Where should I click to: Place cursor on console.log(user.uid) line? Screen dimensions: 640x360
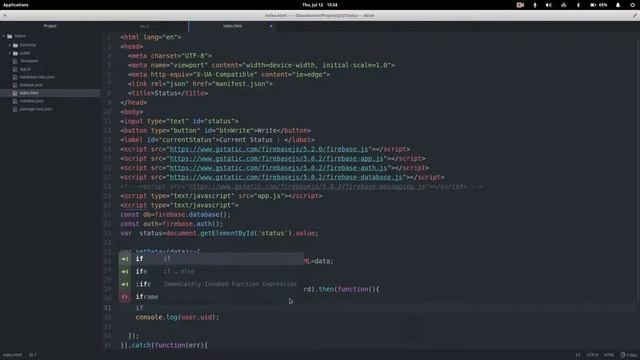[177, 317]
